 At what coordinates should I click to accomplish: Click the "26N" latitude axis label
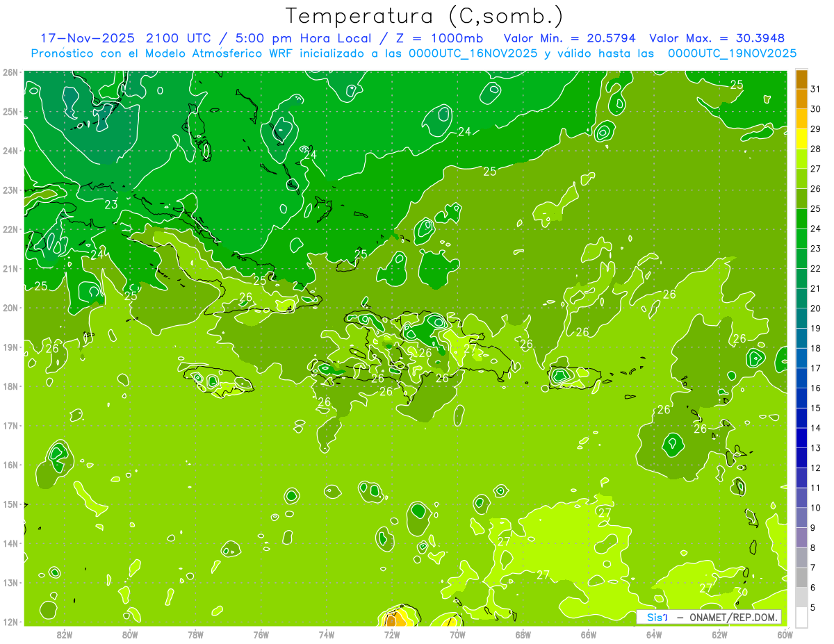click(10, 72)
